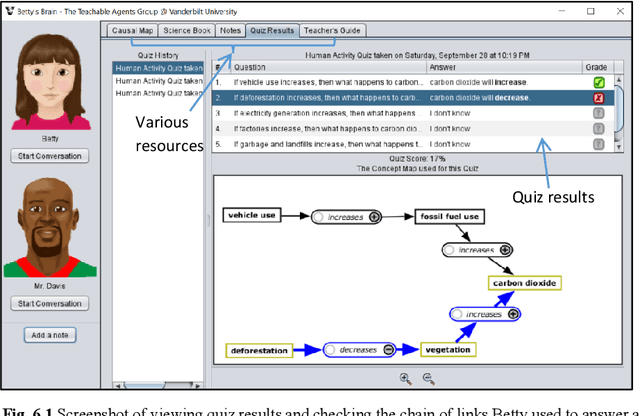
Task: Click the zoom out magnifier icon
Action: (428, 378)
